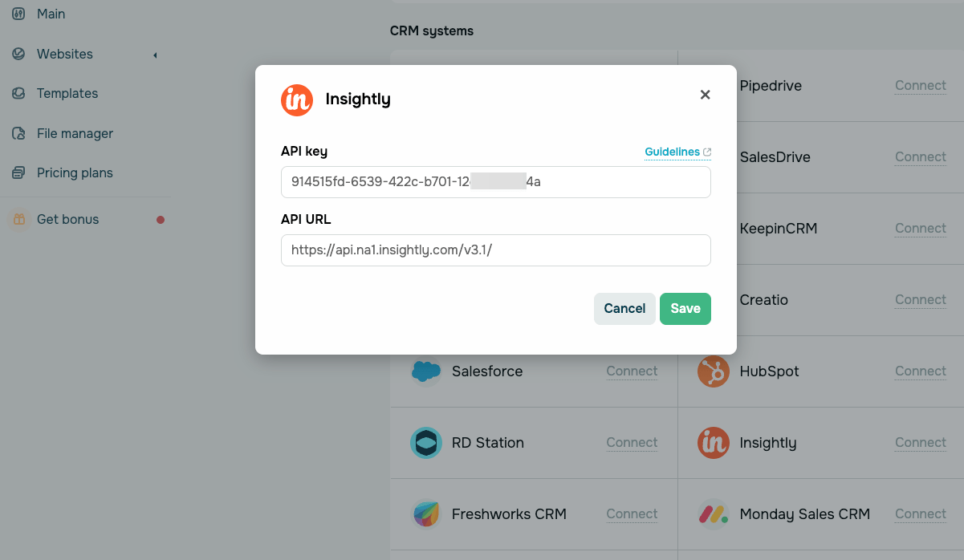The width and height of the screenshot is (964, 560).
Task: Click the Freshworks CRM name text
Action: (x=509, y=514)
